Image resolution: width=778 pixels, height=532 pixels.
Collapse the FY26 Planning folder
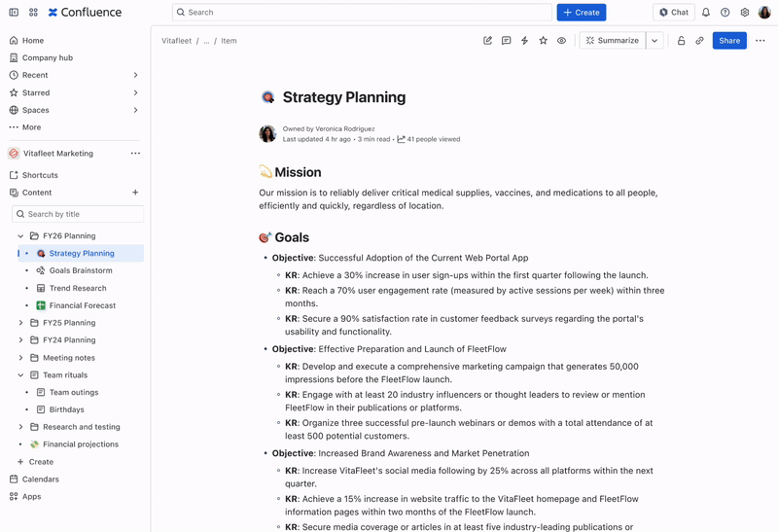[x=20, y=235]
